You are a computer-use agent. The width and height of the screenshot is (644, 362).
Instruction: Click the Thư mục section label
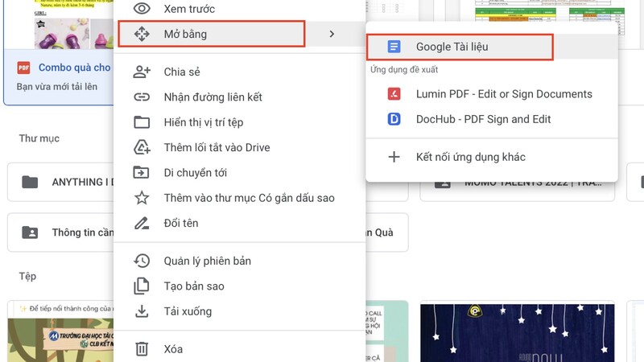click(x=39, y=138)
